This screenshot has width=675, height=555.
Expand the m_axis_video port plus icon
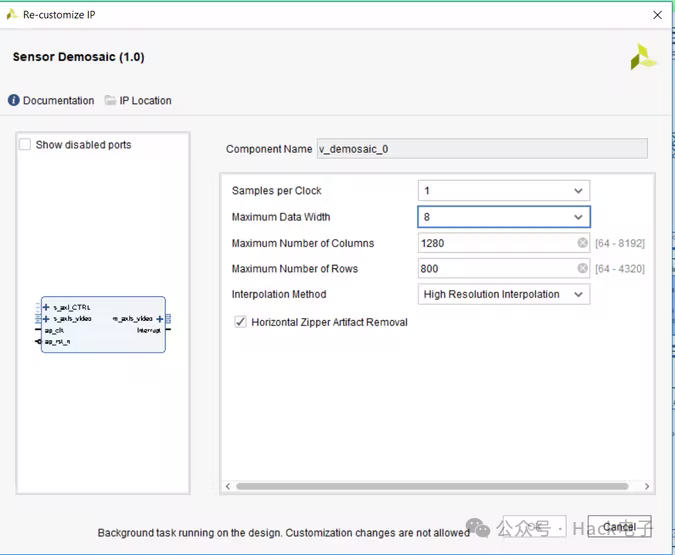point(159,318)
